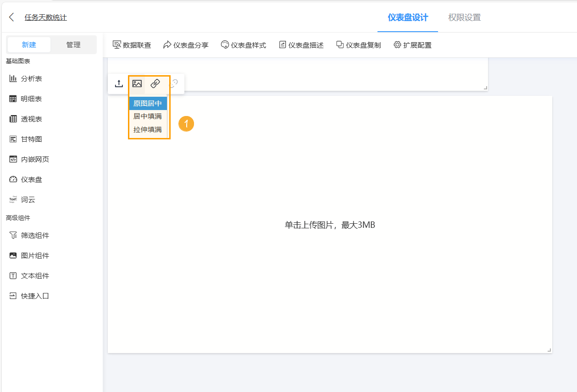Select the 透视表 pivot table icon
Screen dimensions: 577x392
(x=13, y=118)
